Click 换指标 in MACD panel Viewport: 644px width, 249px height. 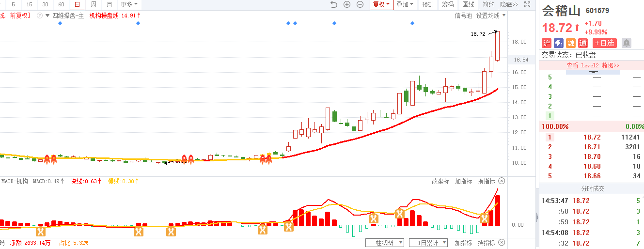[487, 181]
